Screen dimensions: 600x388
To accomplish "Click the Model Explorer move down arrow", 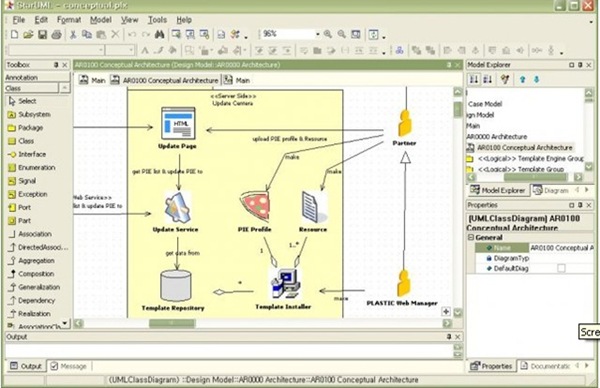I will click(536, 80).
